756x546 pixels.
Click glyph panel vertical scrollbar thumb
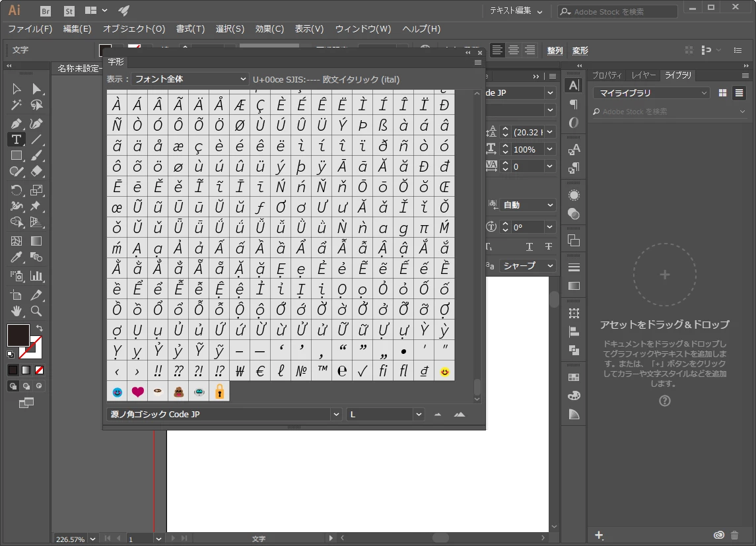tap(477, 387)
